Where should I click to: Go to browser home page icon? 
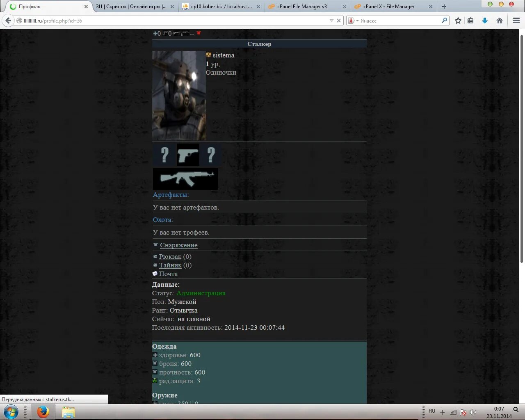[x=500, y=21]
